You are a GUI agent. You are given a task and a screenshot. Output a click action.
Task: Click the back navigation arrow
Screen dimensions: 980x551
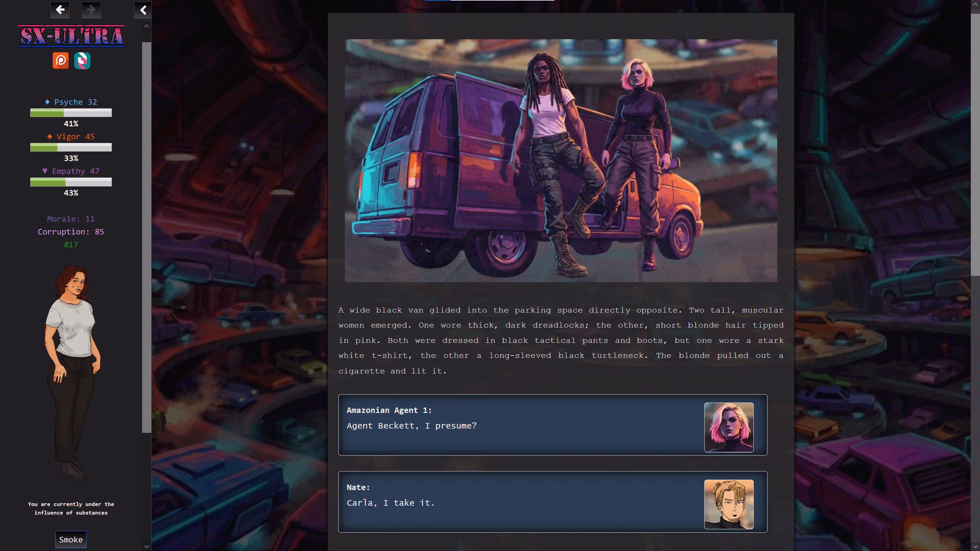pyautogui.click(x=59, y=10)
